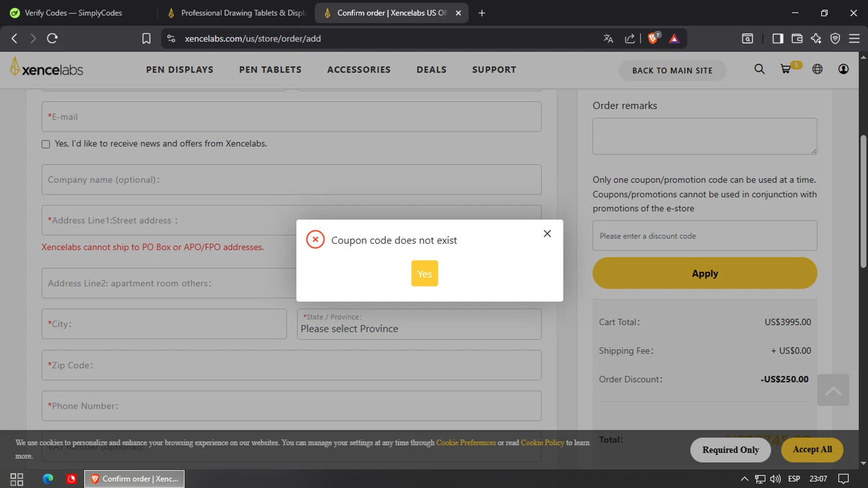The width and height of the screenshot is (868, 488).
Task: Reload the page with the refresh icon
Action: pos(52,38)
